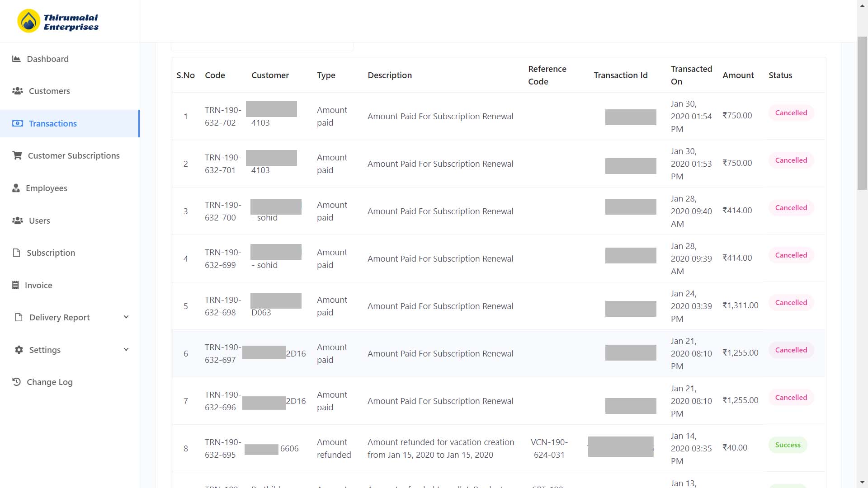Click Success status badge in row 8
Screen dimensions: 868x488
(x=788, y=445)
